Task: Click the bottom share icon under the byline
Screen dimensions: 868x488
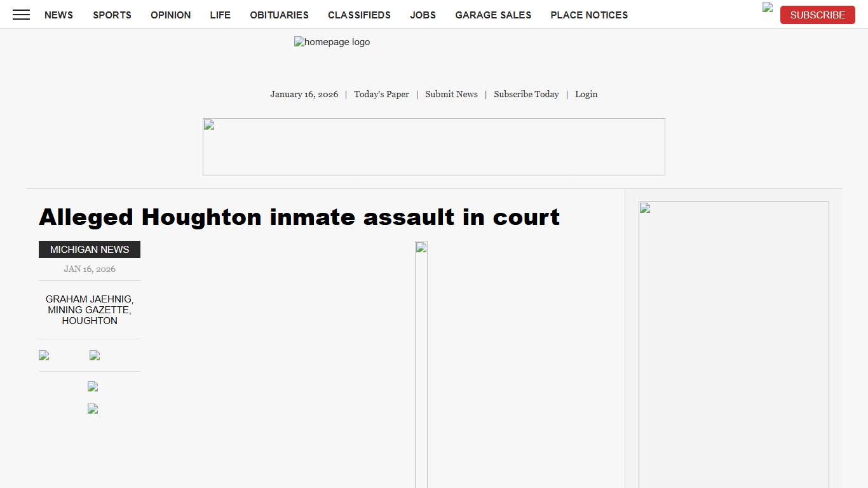Action: point(92,409)
